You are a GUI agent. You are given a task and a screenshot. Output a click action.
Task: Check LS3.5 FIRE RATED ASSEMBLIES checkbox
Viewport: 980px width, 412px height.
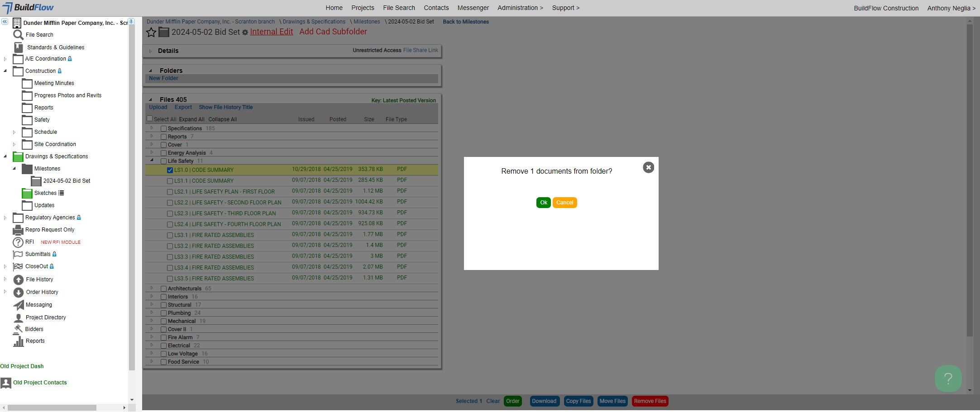(x=170, y=279)
